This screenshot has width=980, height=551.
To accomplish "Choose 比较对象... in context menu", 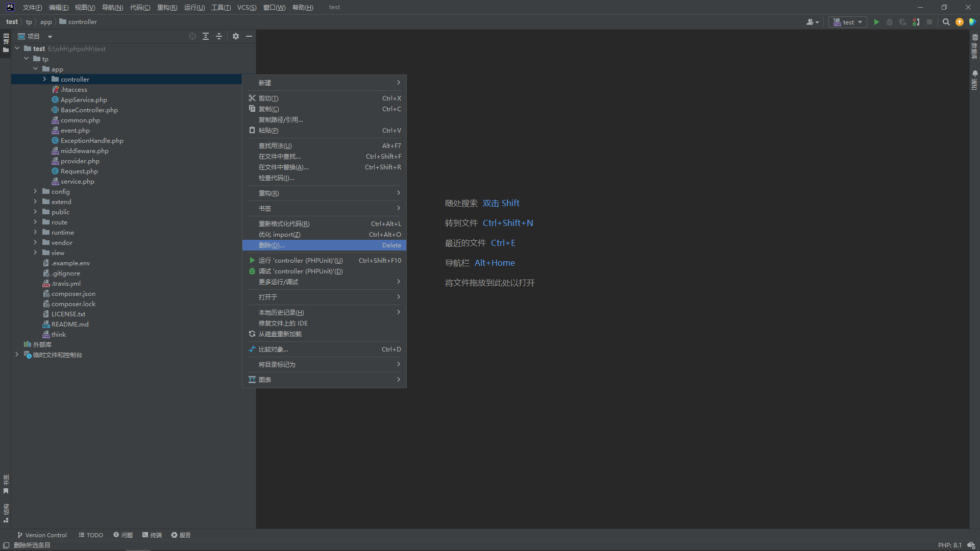I will [324, 349].
